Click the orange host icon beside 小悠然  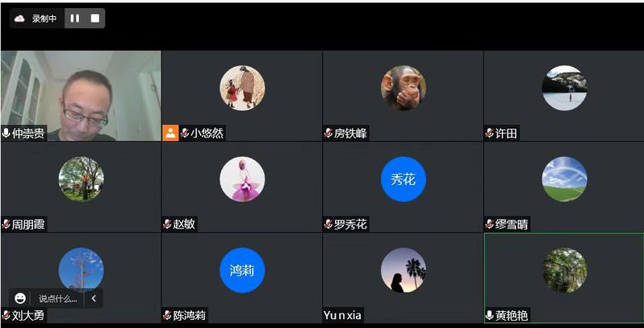coord(170,133)
